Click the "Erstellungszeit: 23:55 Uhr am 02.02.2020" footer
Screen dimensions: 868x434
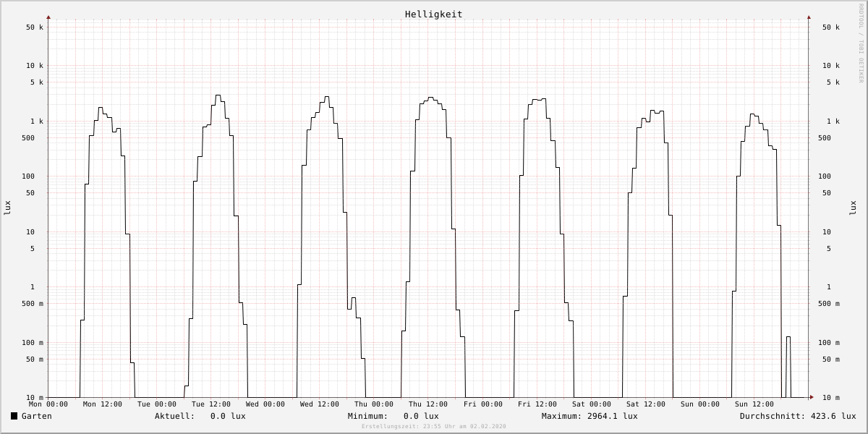click(434, 427)
